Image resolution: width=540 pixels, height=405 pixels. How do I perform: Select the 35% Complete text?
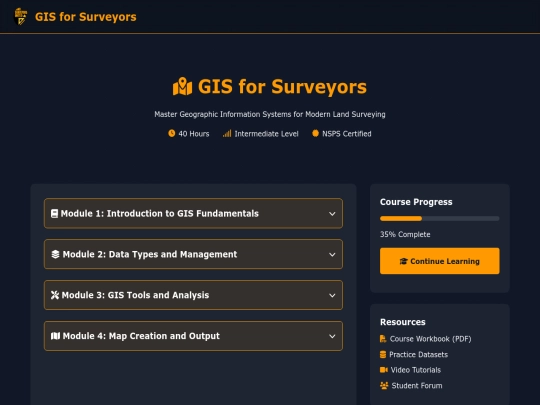click(405, 235)
